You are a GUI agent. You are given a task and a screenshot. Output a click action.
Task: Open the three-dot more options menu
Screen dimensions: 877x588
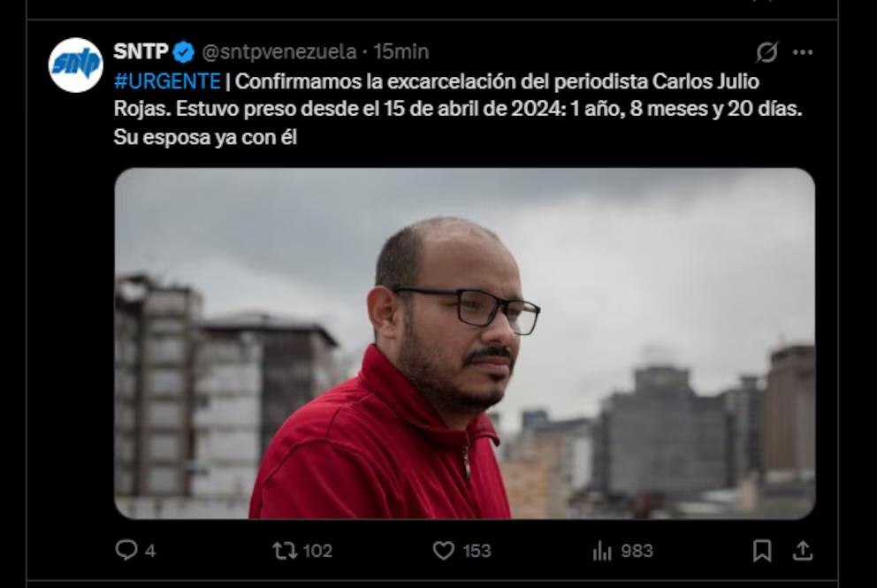pyautogui.click(x=803, y=52)
